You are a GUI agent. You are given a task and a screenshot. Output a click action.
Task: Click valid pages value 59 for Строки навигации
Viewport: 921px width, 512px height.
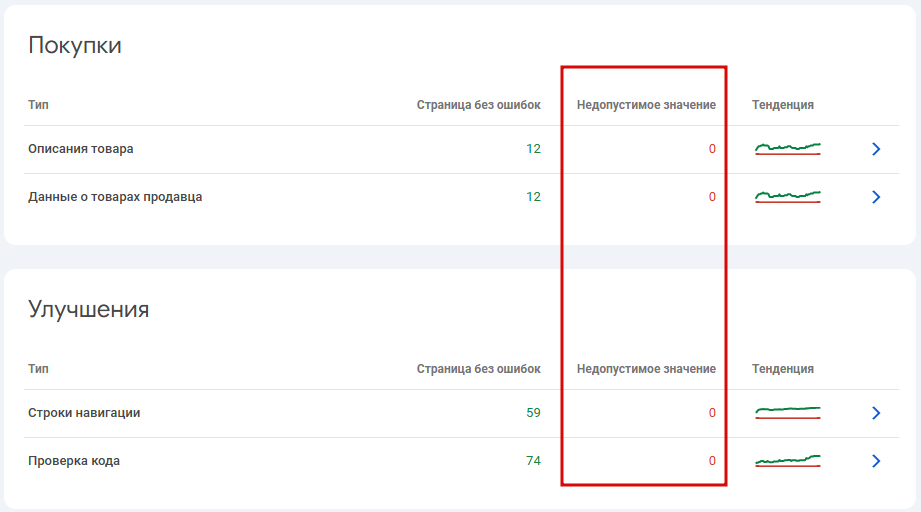[533, 413]
